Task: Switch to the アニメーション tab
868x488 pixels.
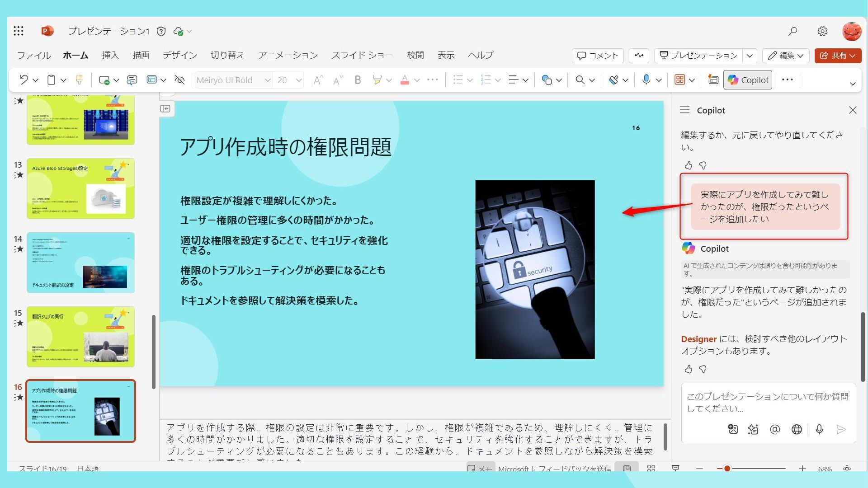Action: point(288,55)
